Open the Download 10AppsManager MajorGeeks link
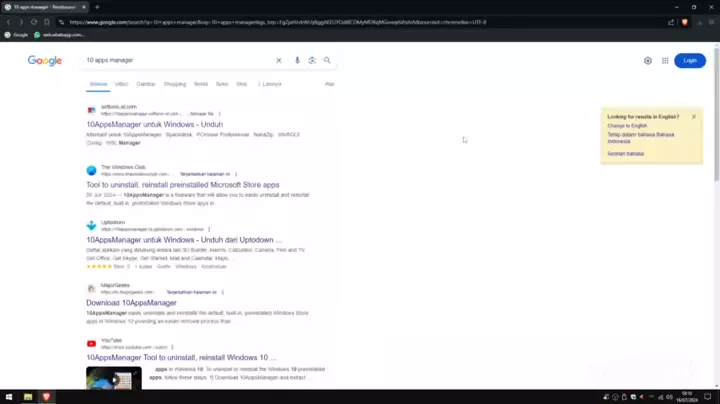This screenshot has height=404, width=720. click(x=131, y=303)
